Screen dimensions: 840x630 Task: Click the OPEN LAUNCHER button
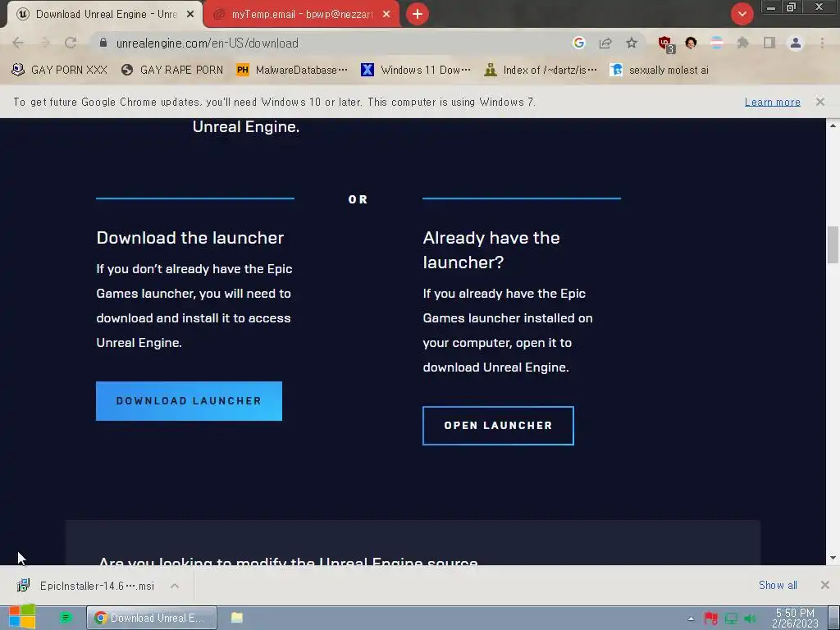(x=498, y=426)
